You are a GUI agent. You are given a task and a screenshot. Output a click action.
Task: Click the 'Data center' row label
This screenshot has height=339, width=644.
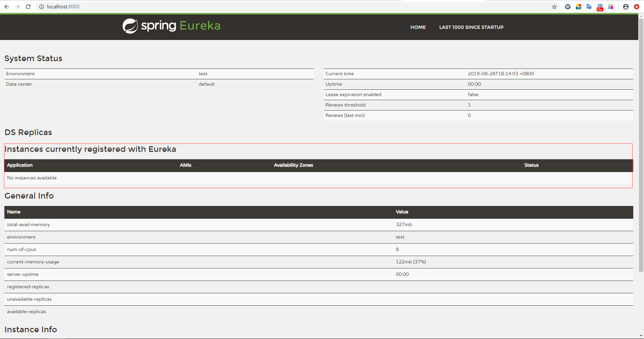19,84
